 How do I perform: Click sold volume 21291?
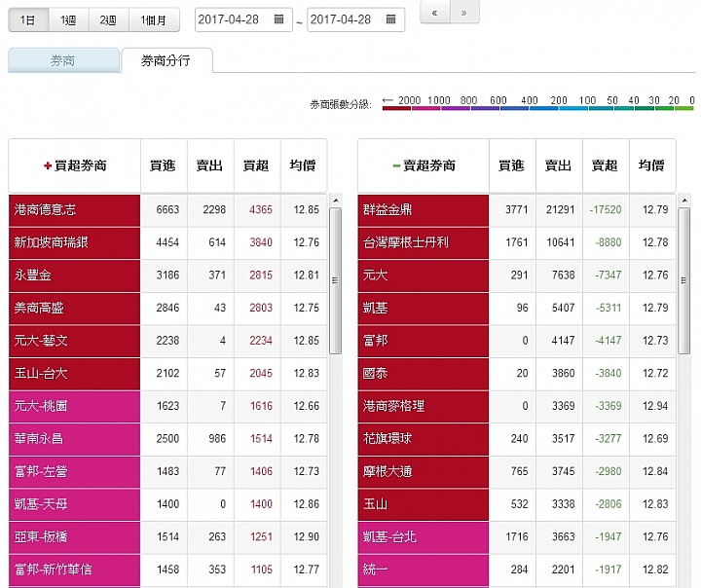click(560, 209)
